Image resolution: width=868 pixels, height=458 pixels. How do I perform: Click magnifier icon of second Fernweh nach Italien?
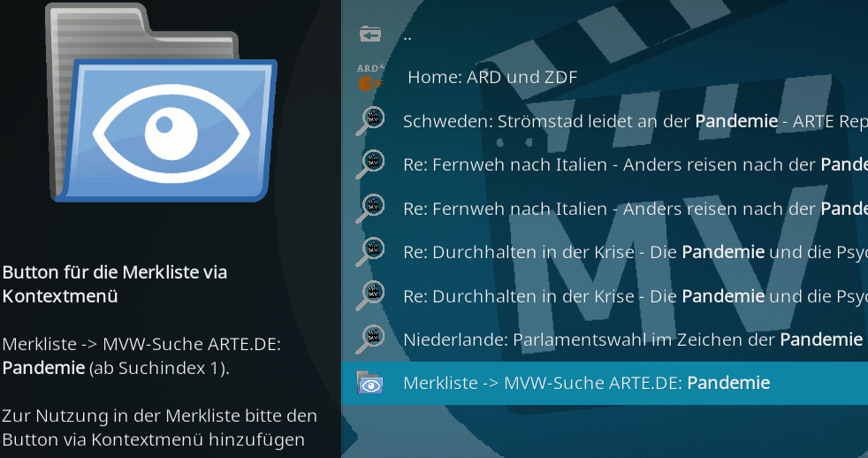tap(370, 209)
